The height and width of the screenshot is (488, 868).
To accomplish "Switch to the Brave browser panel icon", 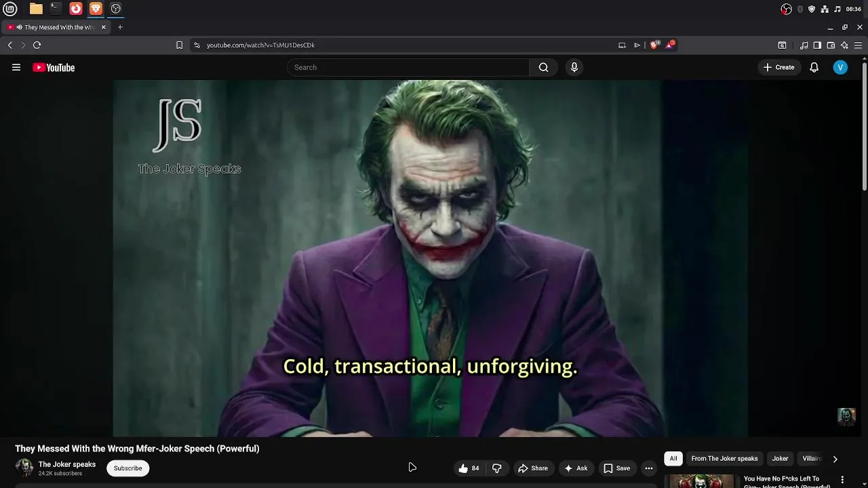I will tap(96, 9).
